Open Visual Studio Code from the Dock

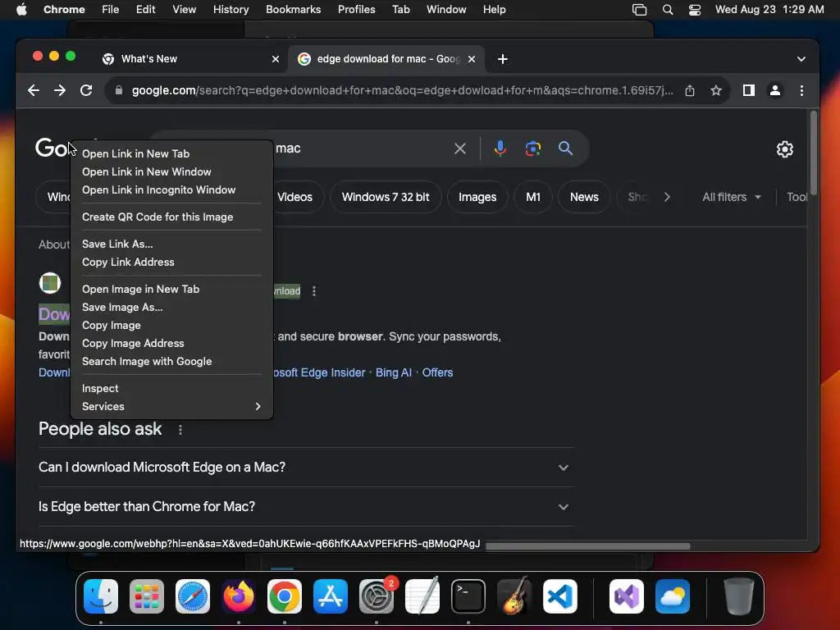pos(559,596)
